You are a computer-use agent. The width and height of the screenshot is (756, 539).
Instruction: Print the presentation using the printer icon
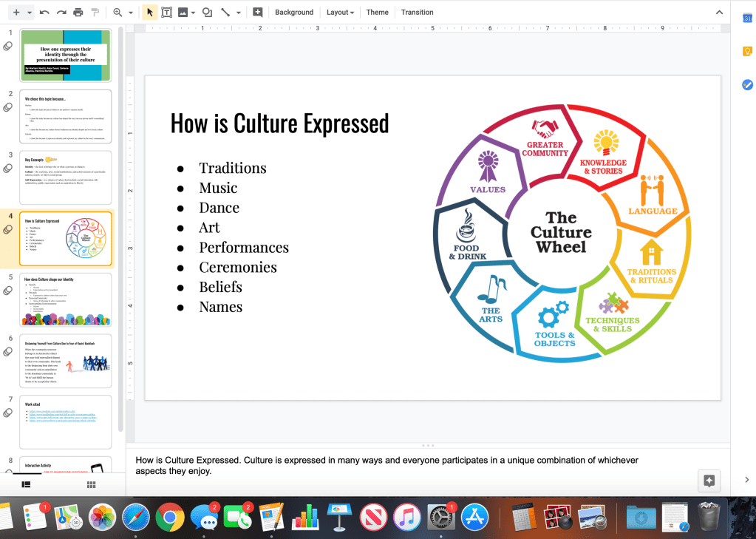click(x=78, y=13)
